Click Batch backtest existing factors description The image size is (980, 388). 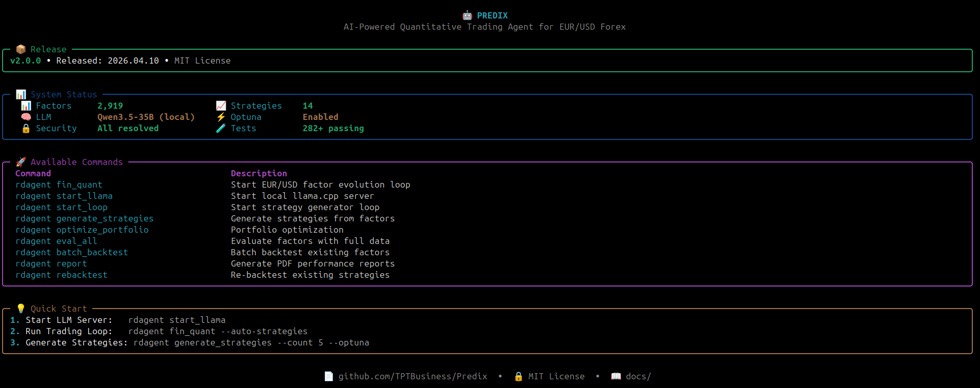pyautogui.click(x=310, y=252)
